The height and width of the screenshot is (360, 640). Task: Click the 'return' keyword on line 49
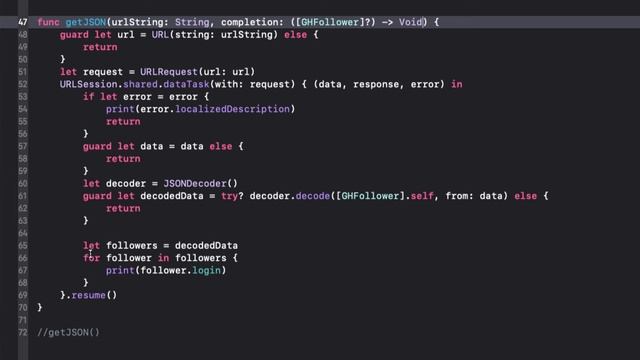[x=100, y=47]
